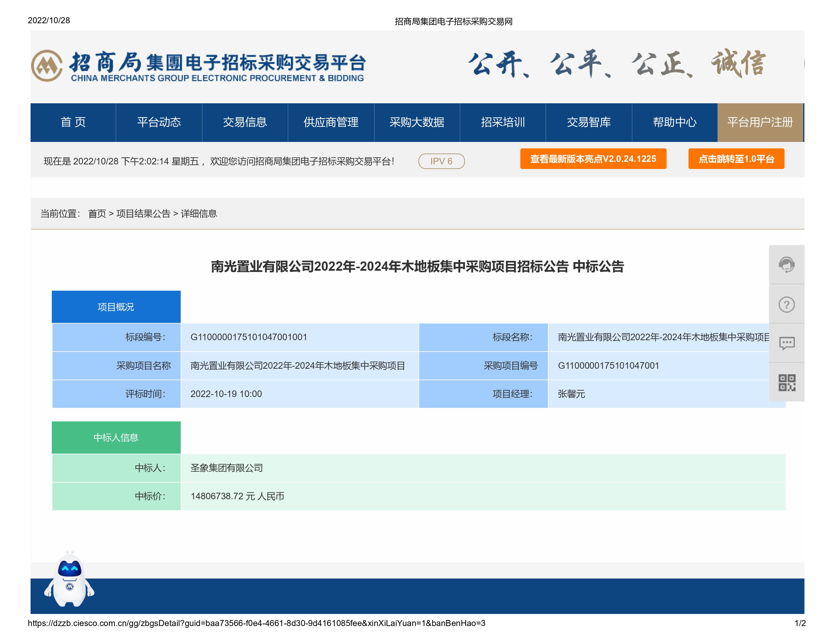The height and width of the screenshot is (644, 834).
Task: Click the China Merchants Group logo
Action: (x=47, y=66)
